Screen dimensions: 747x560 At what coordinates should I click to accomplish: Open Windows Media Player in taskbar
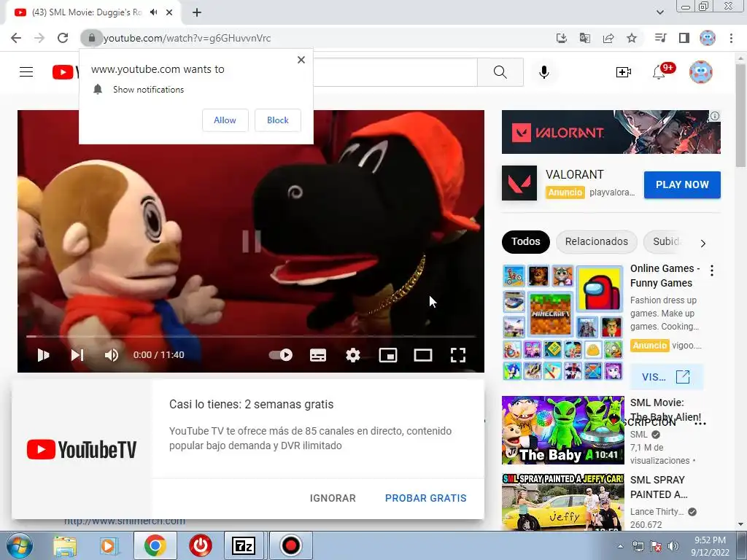[108, 545]
